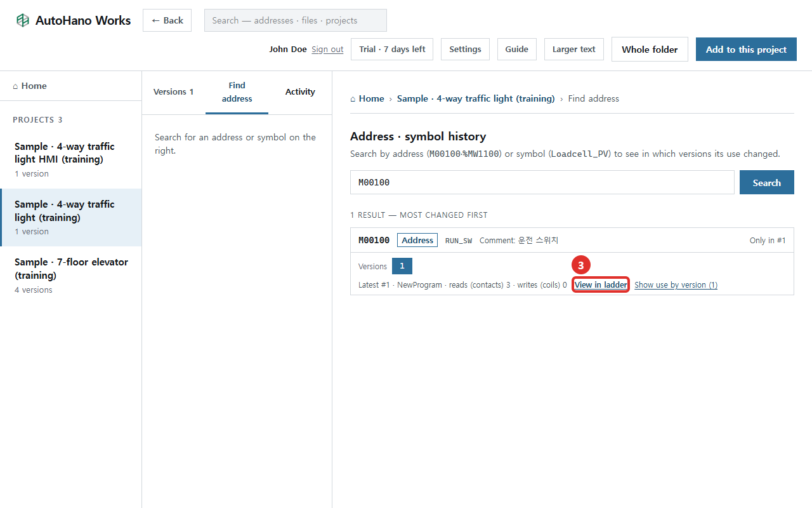The width and height of the screenshot is (812, 508).
Task: Click Add to this project
Action: [x=746, y=50]
